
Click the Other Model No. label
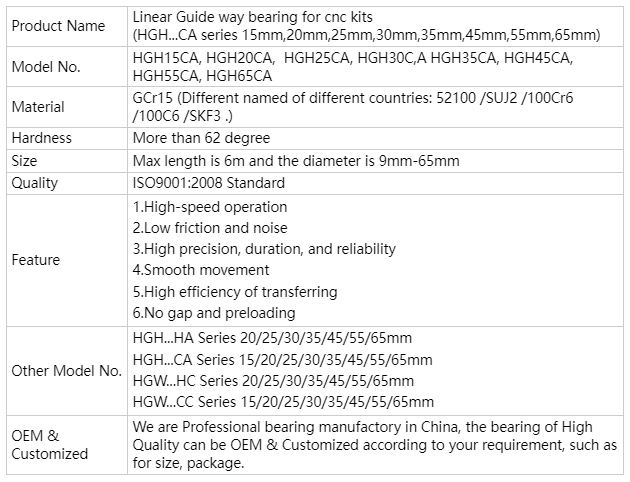point(67,370)
